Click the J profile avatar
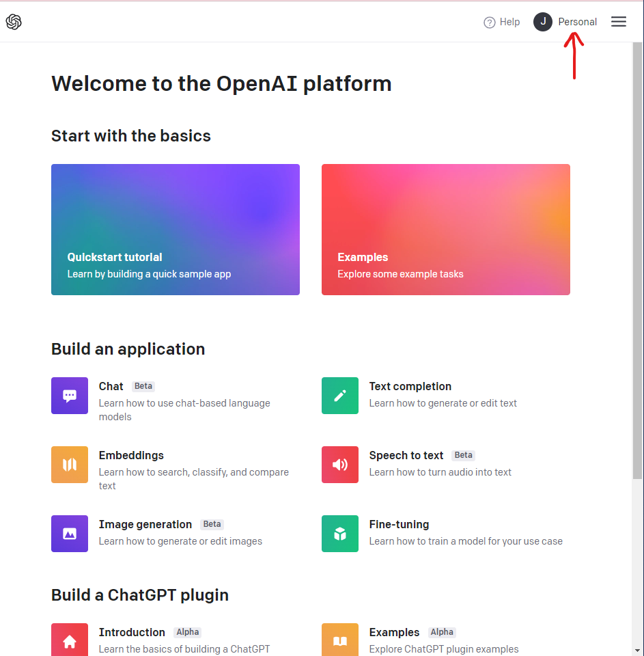The image size is (644, 656). point(543,22)
